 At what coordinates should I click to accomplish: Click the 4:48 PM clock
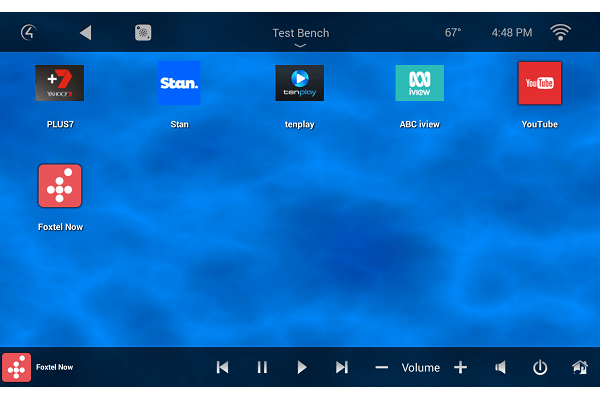[x=512, y=33]
